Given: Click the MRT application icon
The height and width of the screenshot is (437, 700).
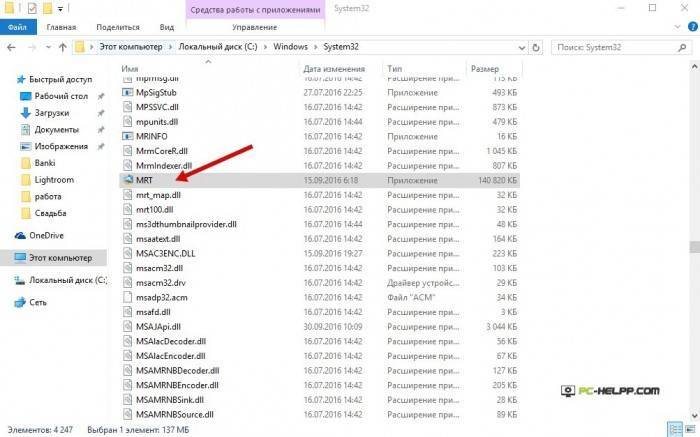Looking at the screenshot, I should click(128, 180).
